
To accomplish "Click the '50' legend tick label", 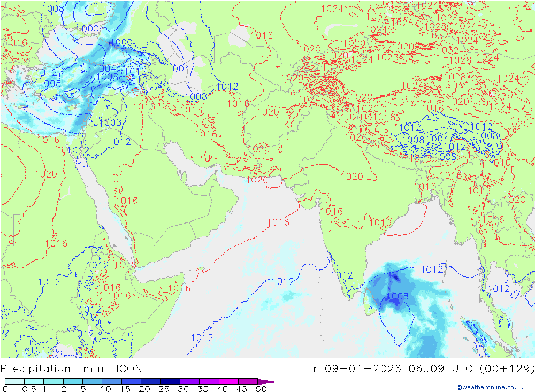I will tap(262, 389).
